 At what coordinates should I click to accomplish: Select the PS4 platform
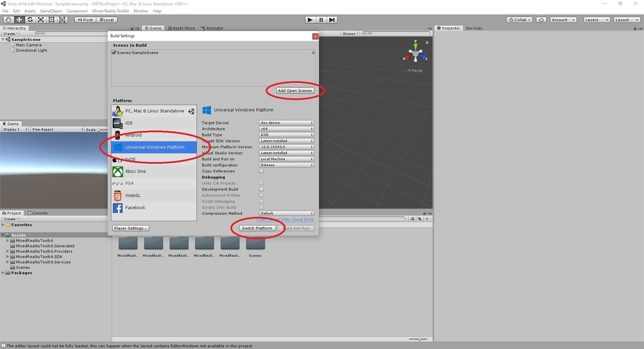point(154,184)
